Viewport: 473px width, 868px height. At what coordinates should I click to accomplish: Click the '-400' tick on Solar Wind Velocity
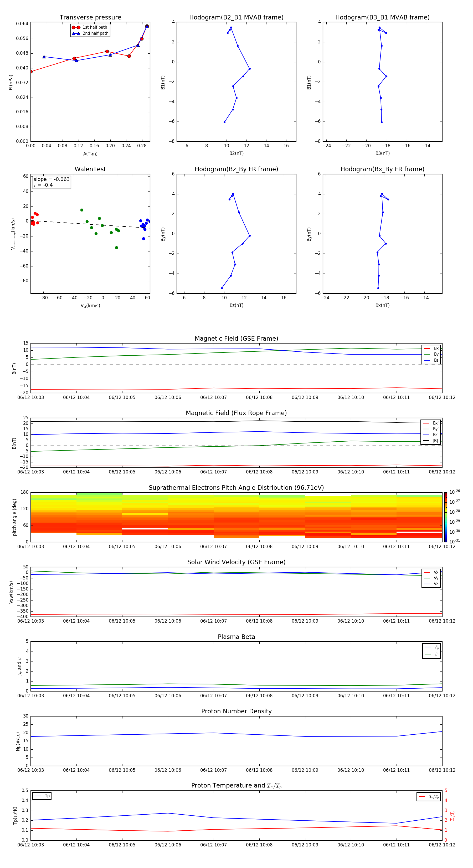[x=23, y=616]
